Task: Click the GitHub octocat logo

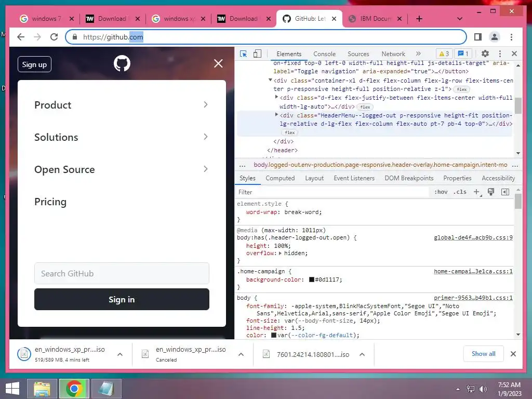Action: click(x=122, y=63)
